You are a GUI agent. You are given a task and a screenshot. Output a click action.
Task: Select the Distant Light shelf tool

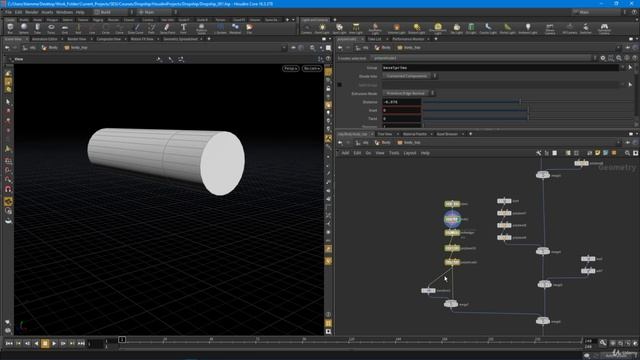tap(416, 29)
